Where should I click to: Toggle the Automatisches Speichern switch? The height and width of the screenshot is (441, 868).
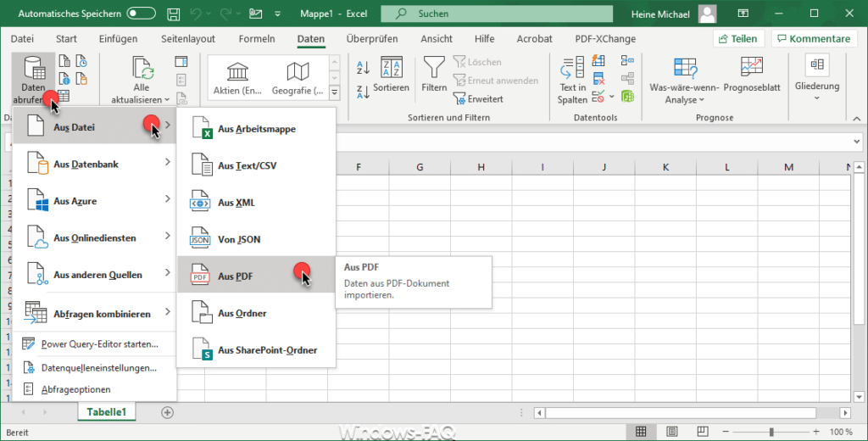click(142, 14)
